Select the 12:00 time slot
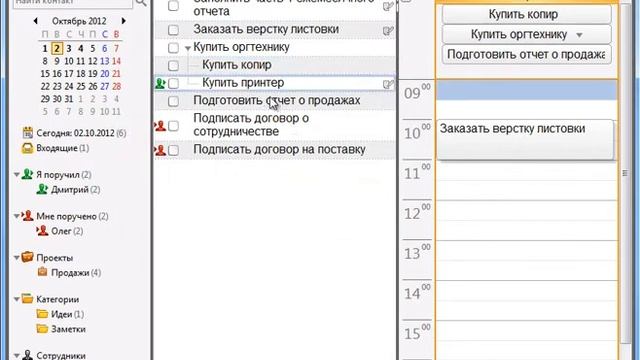The image size is (640, 360). point(527,210)
